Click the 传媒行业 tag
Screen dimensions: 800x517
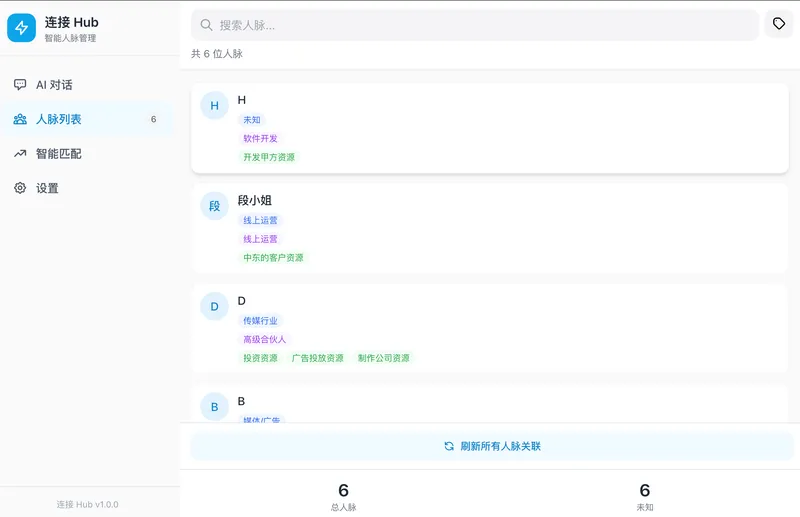point(260,321)
